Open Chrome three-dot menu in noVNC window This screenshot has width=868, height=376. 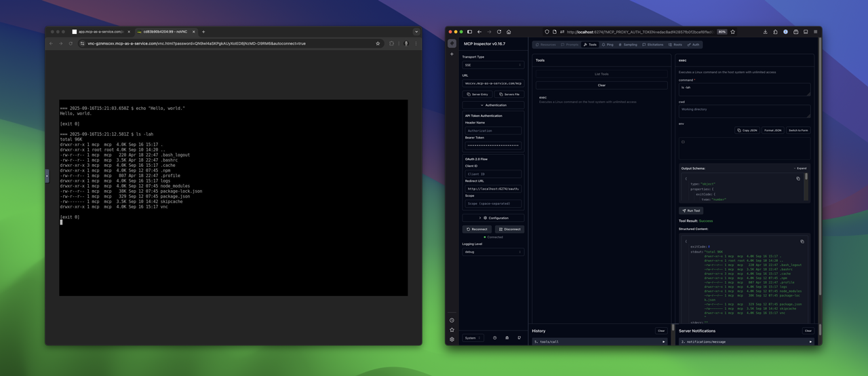click(416, 43)
